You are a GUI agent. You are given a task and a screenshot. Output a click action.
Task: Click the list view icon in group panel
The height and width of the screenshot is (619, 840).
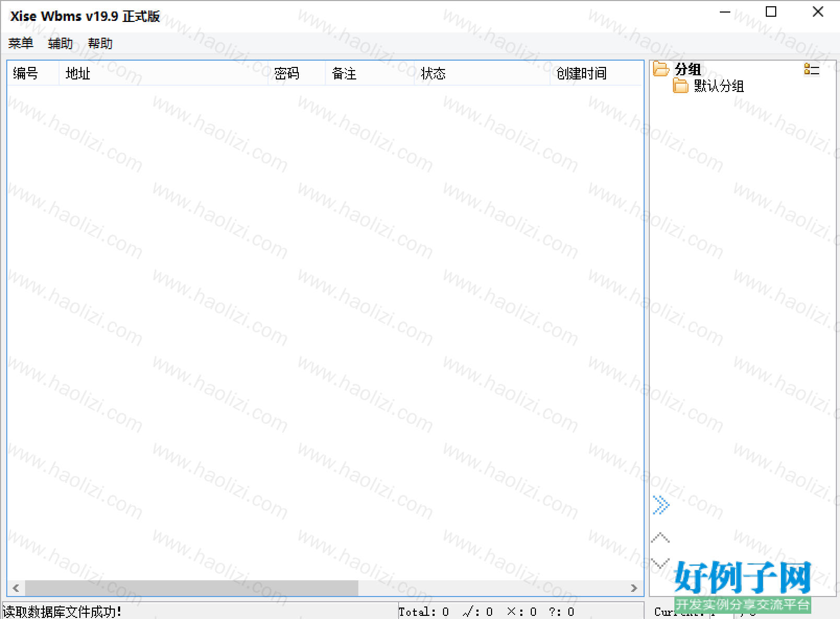click(812, 69)
